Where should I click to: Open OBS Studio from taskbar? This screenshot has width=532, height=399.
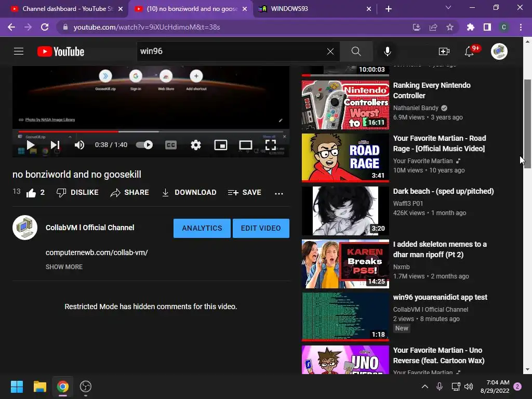86,387
